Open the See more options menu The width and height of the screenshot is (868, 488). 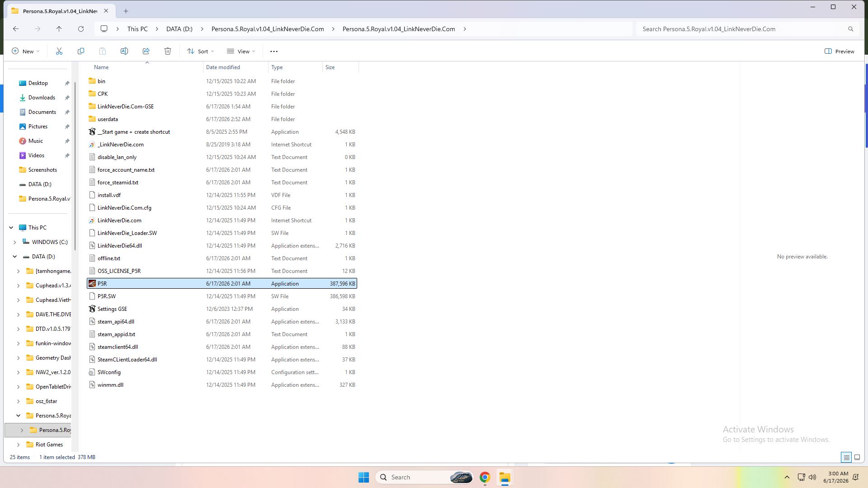274,52
